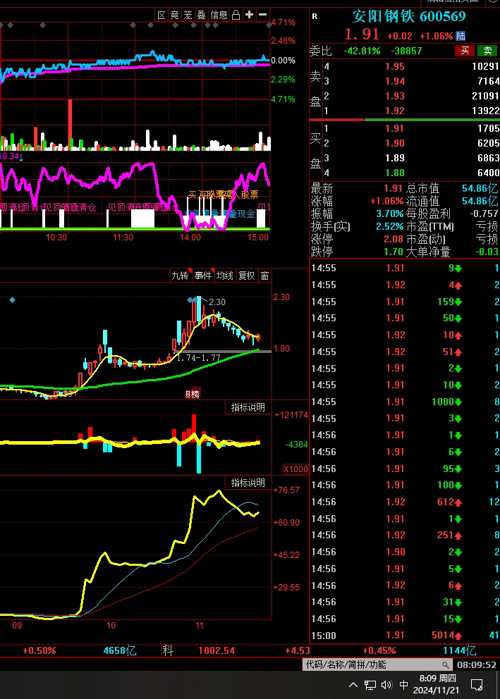Select the 信息 tab in chart toolbar
The width and height of the screenshot is (500, 699).
coord(219,15)
